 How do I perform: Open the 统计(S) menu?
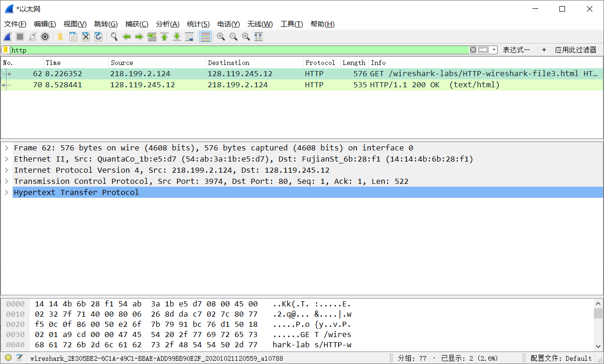(x=198, y=24)
